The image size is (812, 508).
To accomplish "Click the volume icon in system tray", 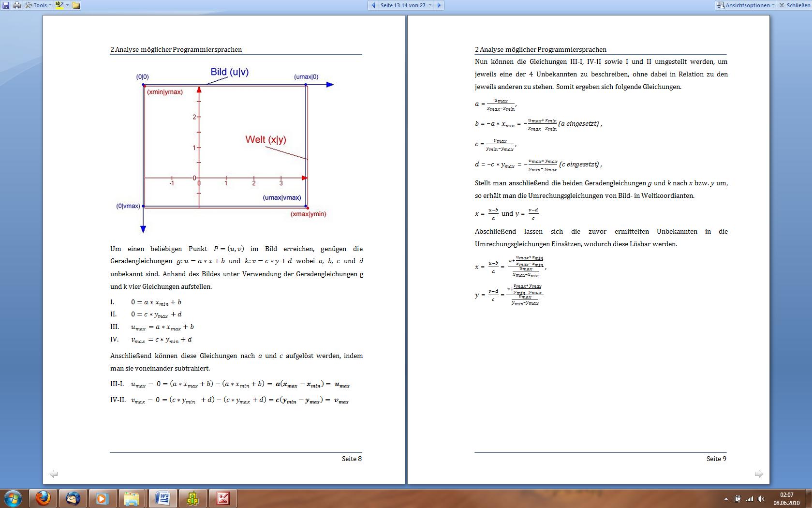I will (761, 499).
